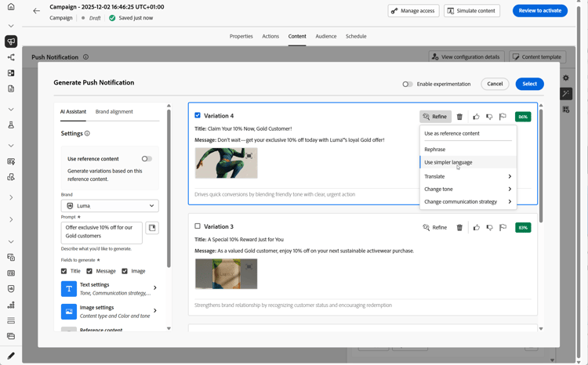The width and height of the screenshot is (588, 365).
Task: Toggle Enable experimentation switch
Action: point(408,84)
